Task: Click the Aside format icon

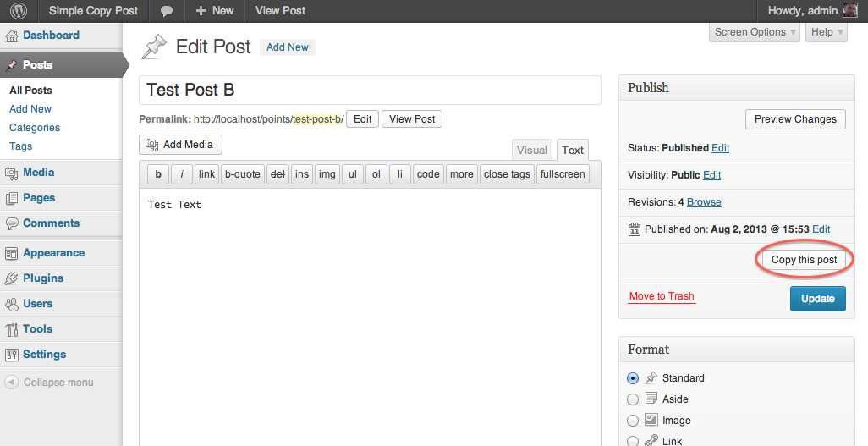Action: pyautogui.click(x=651, y=399)
